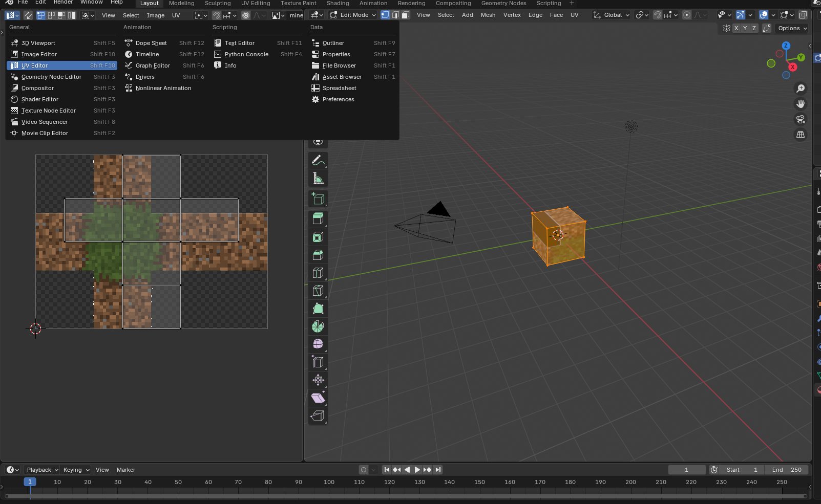Switch to the Modeling workspace tab
The width and height of the screenshot is (821, 504).
[x=182, y=3]
